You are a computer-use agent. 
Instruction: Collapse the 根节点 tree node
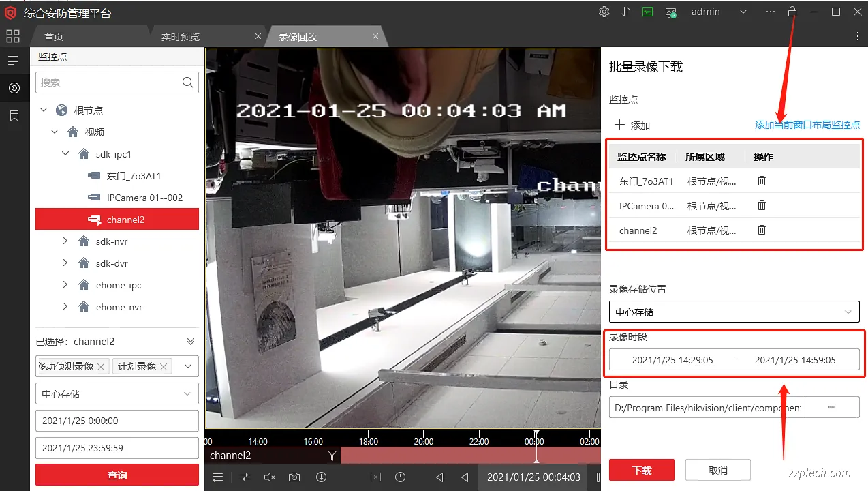coord(44,109)
